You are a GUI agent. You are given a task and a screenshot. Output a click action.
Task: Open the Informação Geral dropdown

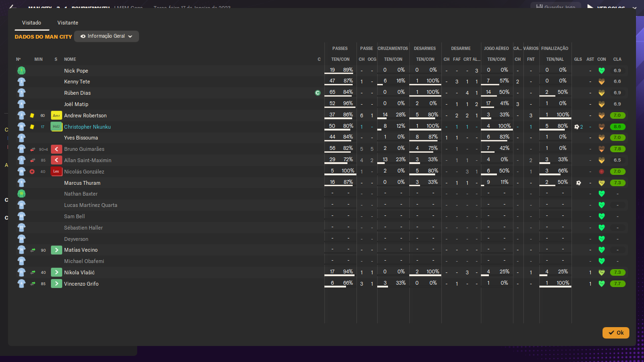[107, 36]
